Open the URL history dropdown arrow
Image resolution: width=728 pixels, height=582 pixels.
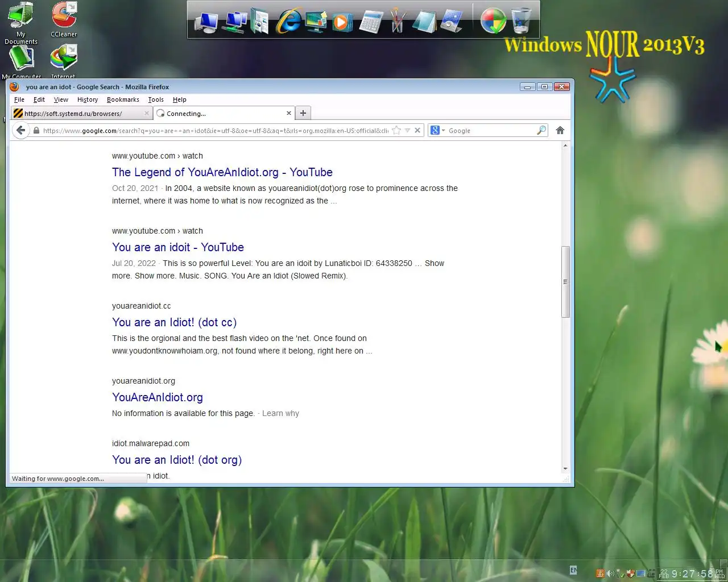click(x=407, y=130)
